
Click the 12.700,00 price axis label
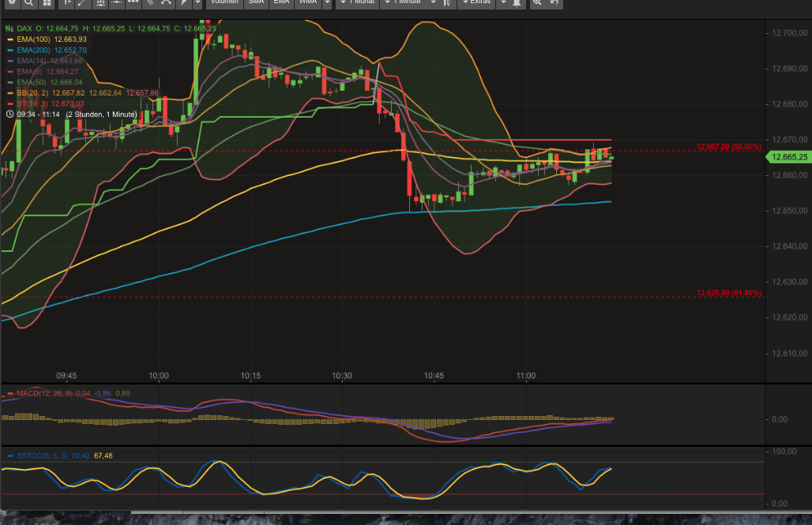(789, 33)
